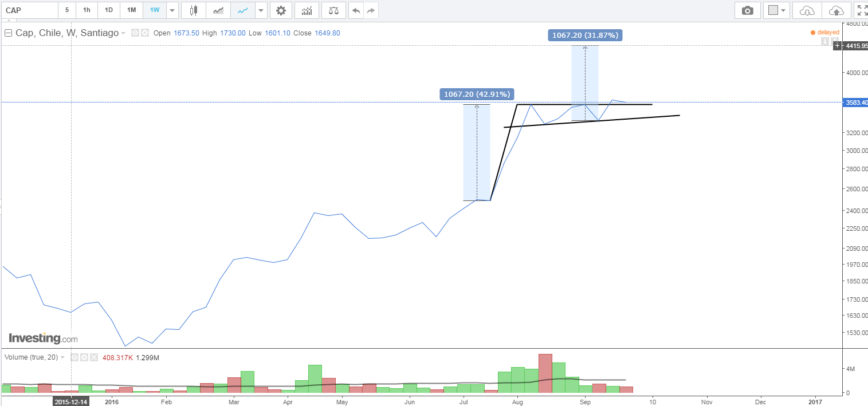Toggle fullscreen mode
This screenshot has height=406, width=868.
861,10
